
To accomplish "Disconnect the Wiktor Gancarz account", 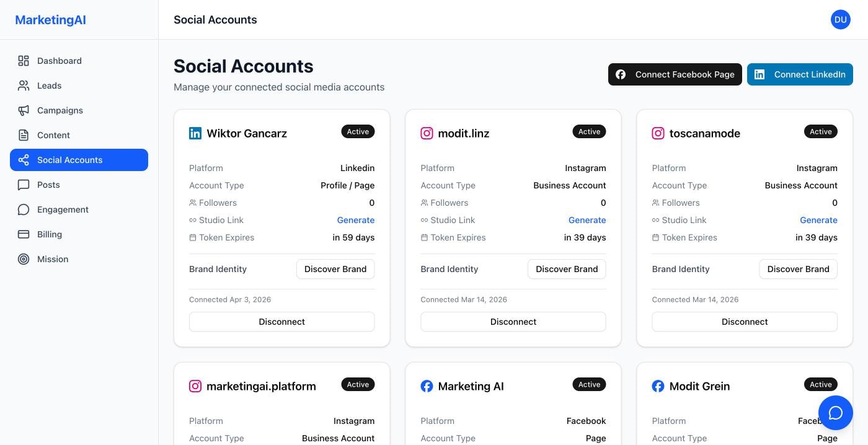I will (x=281, y=322).
